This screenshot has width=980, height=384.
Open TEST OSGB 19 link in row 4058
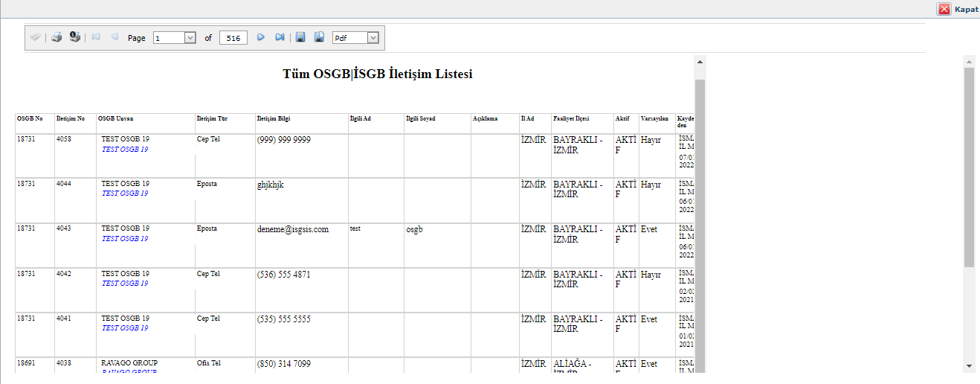pyautogui.click(x=124, y=150)
